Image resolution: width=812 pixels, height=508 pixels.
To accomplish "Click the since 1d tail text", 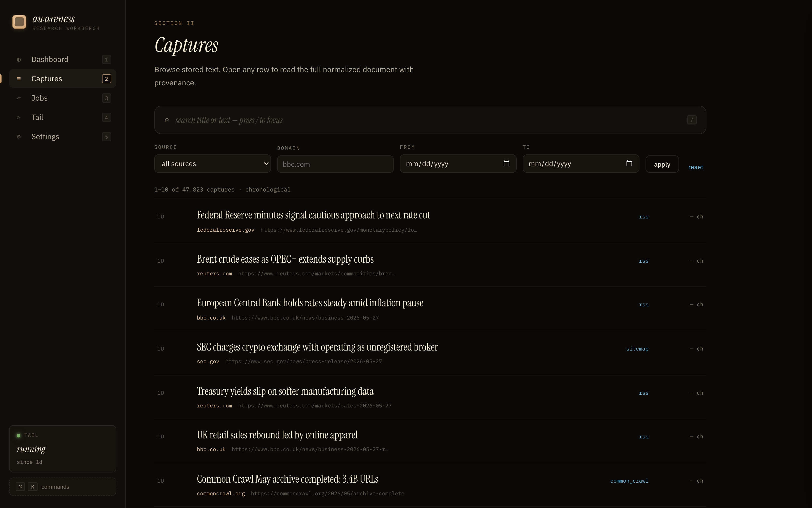I will coord(29,462).
